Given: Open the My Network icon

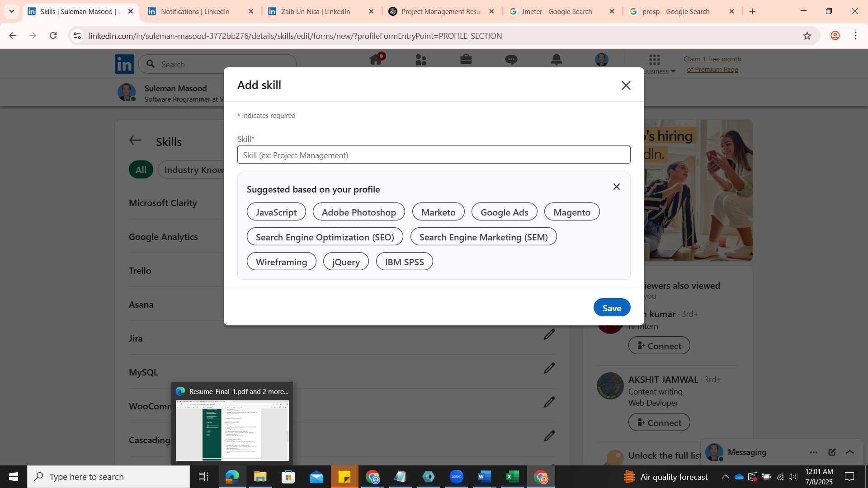Looking at the screenshot, I should click(421, 60).
